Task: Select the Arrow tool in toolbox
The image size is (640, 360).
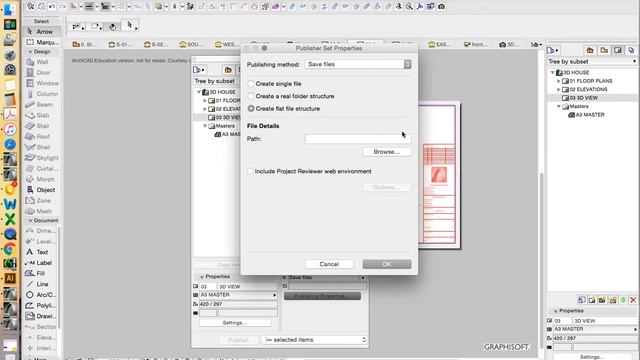Action: (x=42, y=31)
